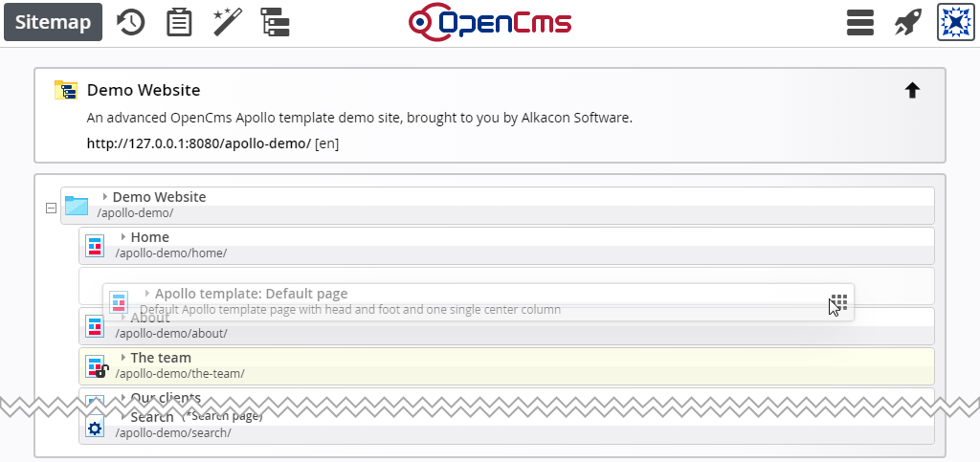Click the Demo Website sitemap folder icon in header
This screenshot has height=462, width=980.
coord(66,91)
